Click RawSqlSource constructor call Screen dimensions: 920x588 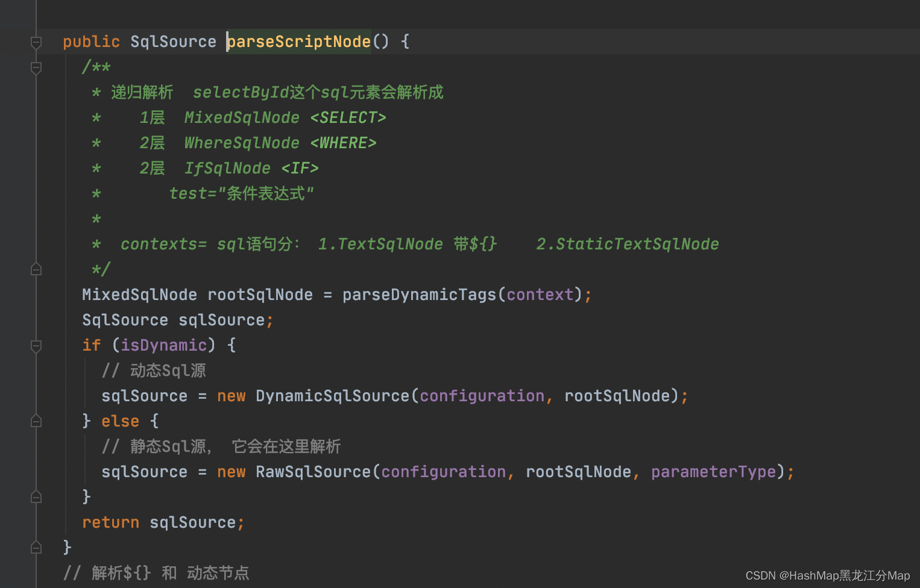coord(313,472)
